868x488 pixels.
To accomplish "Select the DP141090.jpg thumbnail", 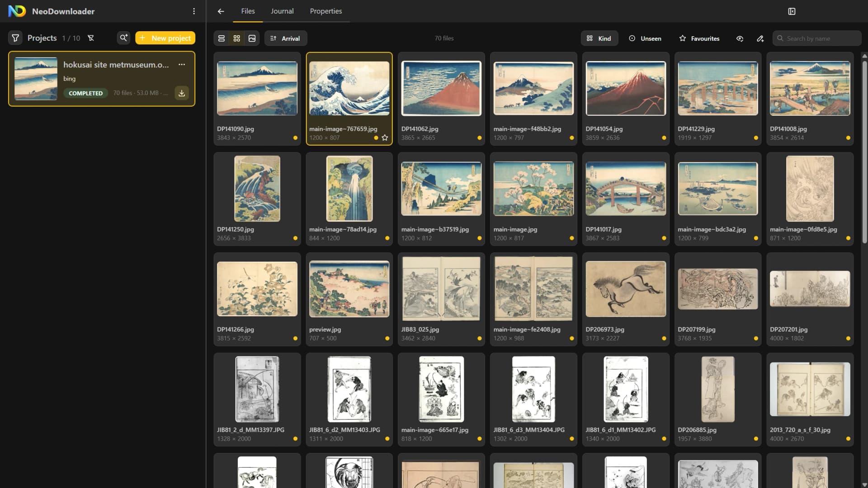I will pos(257,88).
